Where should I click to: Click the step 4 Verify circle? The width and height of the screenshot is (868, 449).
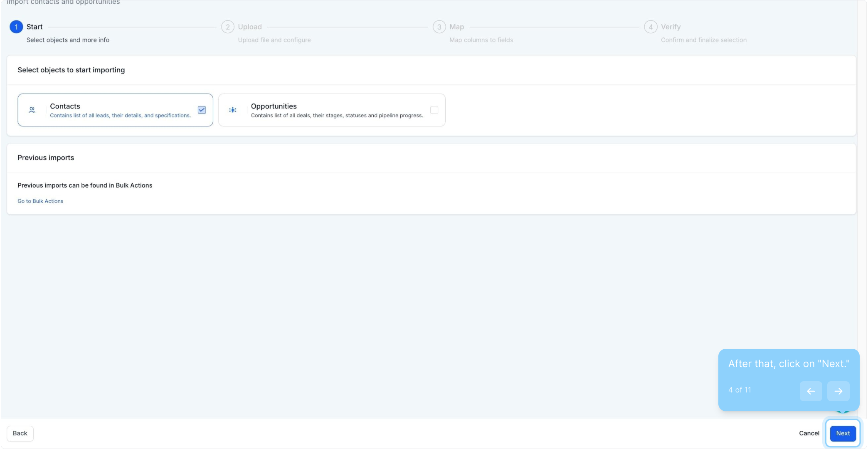(x=651, y=27)
